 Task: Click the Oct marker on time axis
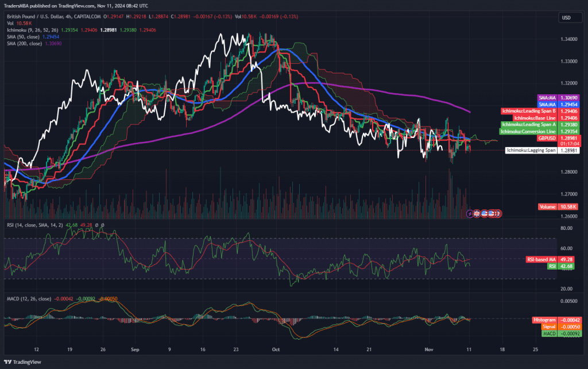tap(275, 349)
